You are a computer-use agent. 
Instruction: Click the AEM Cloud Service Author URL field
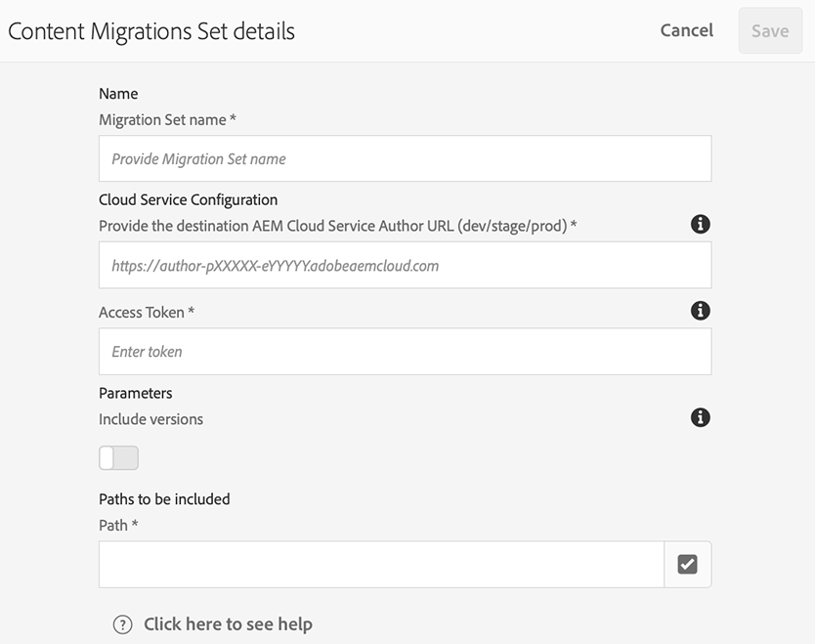tap(405, 265)
